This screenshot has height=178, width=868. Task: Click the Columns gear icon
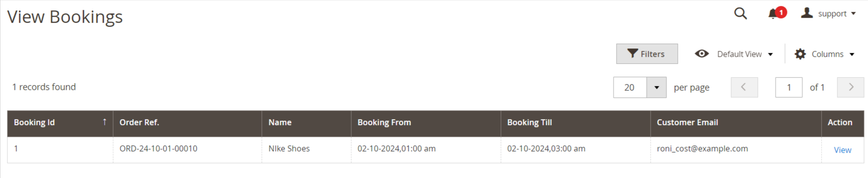coord(800,54)
